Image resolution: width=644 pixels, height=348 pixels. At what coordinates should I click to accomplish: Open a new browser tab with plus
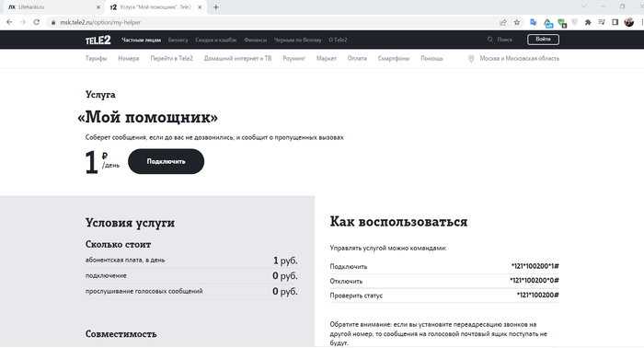(x=216, y=7)
